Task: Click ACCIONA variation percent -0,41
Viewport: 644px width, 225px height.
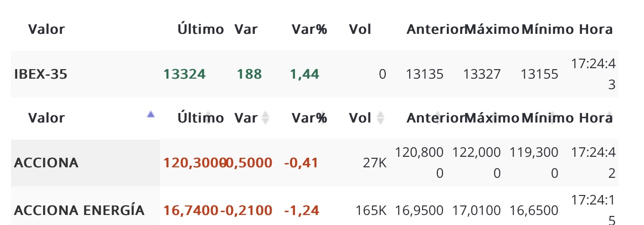Action: tap(301, 163)
